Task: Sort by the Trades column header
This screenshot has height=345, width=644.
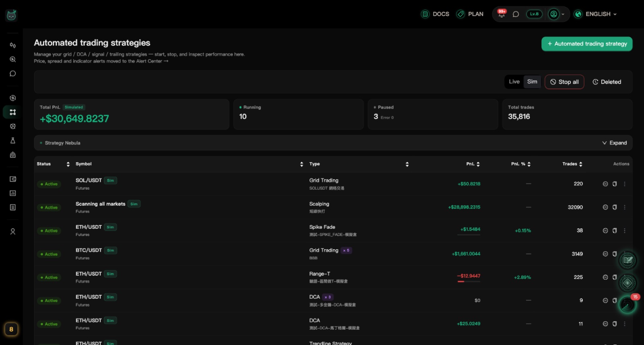Action: pos(572,164)
